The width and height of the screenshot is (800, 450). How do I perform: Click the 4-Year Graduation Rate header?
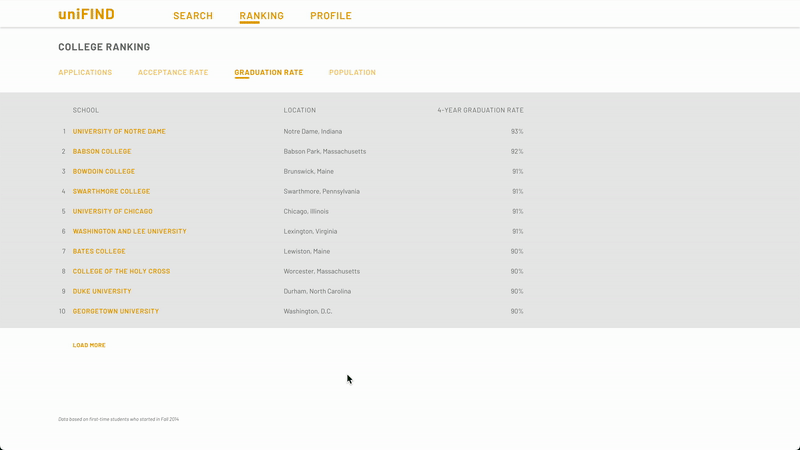[x=480, y=110]
